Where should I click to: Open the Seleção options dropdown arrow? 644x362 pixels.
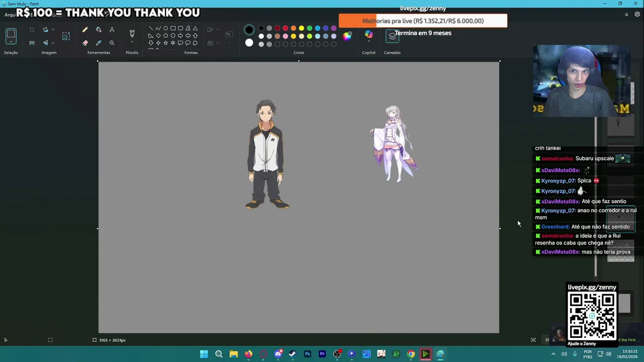click(x=11, y=42)
